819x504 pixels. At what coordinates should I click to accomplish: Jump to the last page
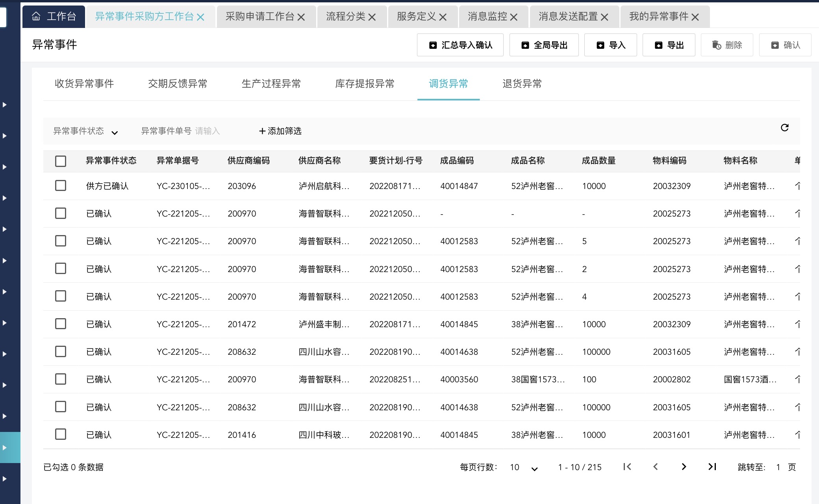[712, 467]
